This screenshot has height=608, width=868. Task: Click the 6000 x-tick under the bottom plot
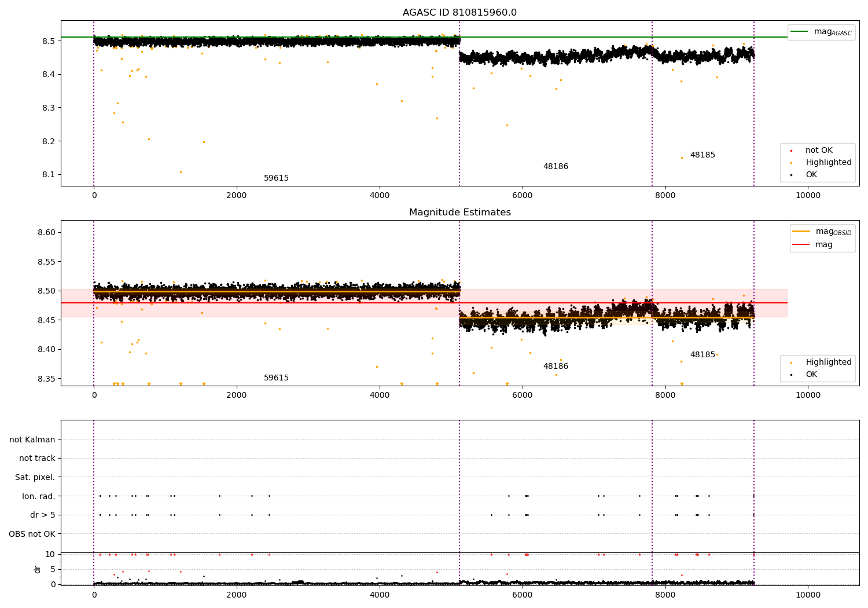click(523, 595)
